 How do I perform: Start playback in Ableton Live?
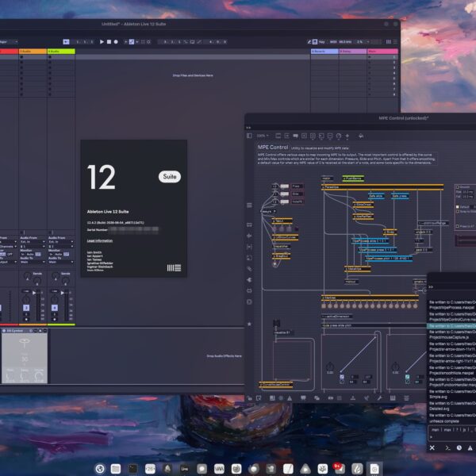coord(102,42)
